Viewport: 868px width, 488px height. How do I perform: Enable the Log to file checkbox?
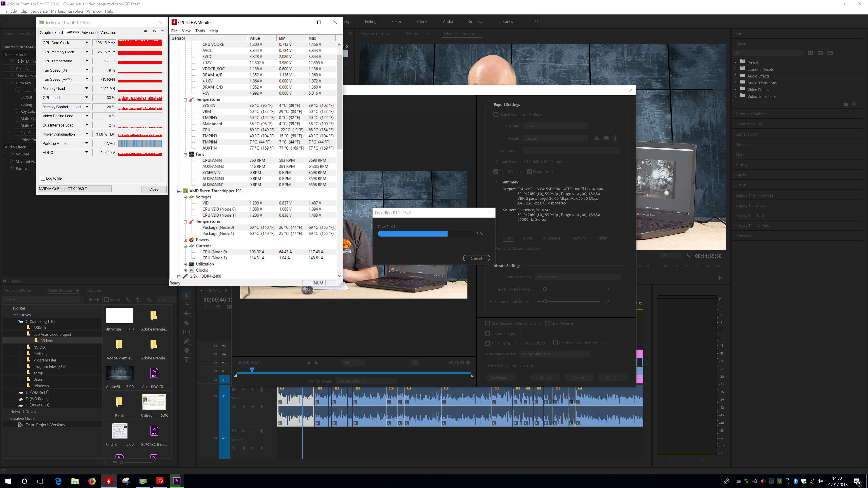(x=43, y=178)
